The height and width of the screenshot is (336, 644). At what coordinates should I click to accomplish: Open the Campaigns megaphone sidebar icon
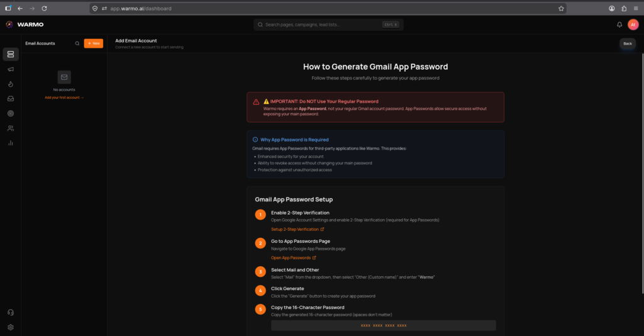click(x=11, y=69)
